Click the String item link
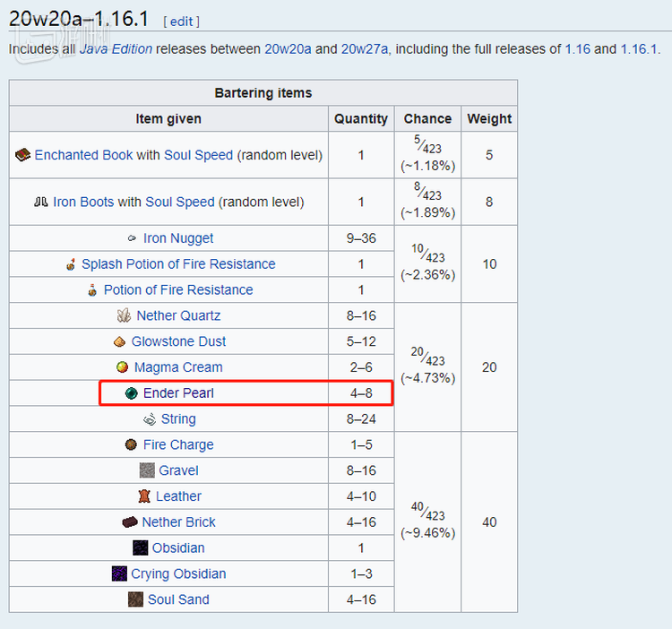This screenshot has height=629, width=672. pos(178,418)
